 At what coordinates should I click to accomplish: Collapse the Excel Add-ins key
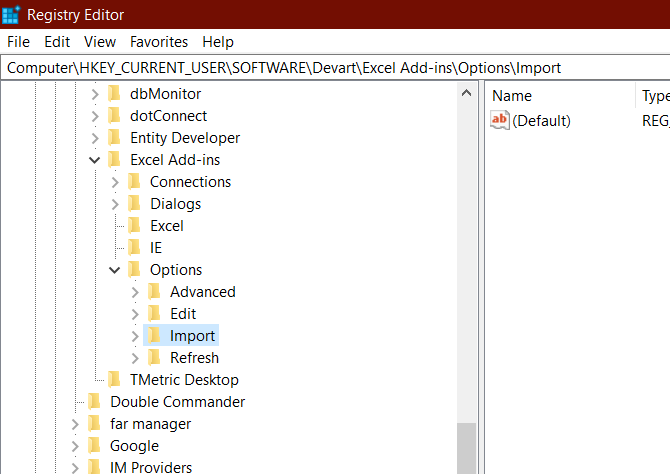pyautogui.click(x=95, y=160)
